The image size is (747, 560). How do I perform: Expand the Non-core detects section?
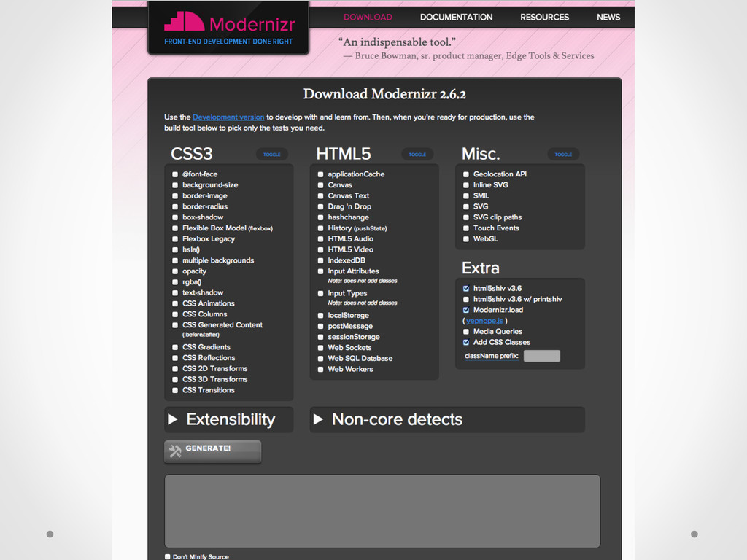click(x=447, y=419)
